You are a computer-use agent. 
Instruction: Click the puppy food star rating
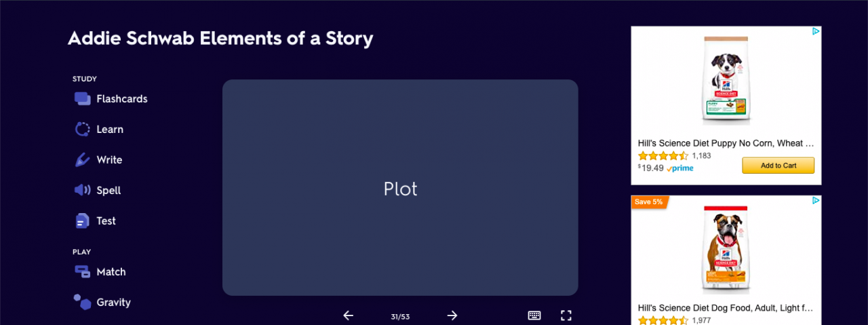pos(663,156)
